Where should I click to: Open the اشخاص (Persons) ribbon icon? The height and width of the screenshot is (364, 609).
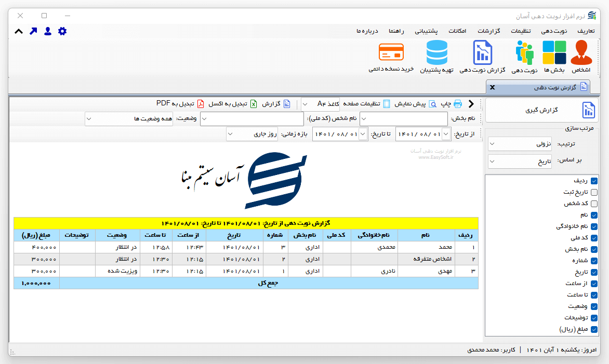pyautogui.click(x=581, y=52)
